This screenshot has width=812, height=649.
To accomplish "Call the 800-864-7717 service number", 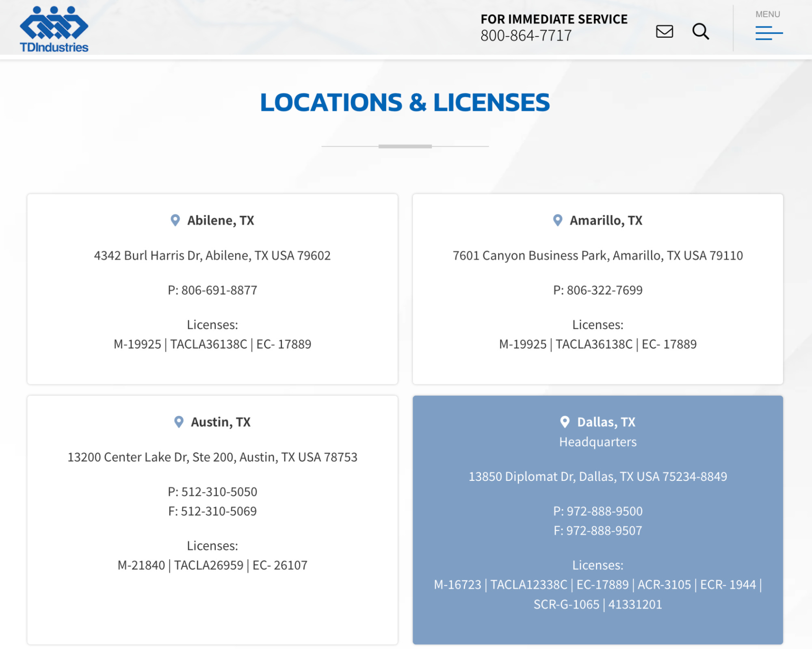I will tap(526, 36).
